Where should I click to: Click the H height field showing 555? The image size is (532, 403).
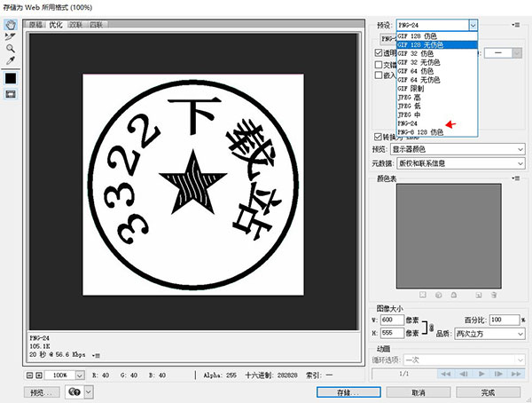[x=392, y=333]
